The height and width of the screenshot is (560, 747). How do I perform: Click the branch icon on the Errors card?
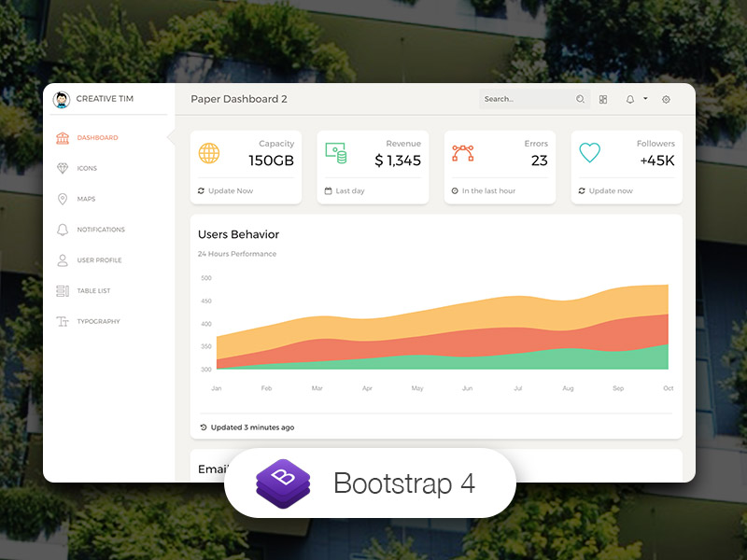(464, 152)
